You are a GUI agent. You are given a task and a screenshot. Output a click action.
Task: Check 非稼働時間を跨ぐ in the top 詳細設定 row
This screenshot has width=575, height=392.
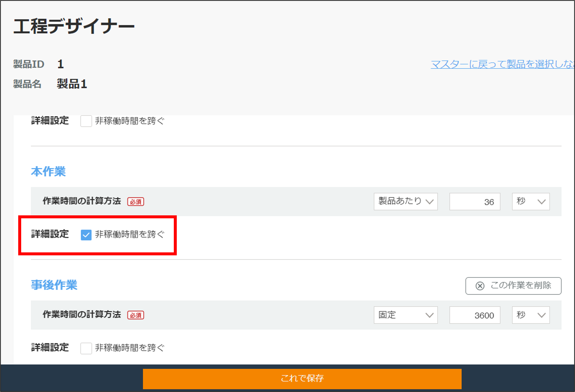point(86,121)
